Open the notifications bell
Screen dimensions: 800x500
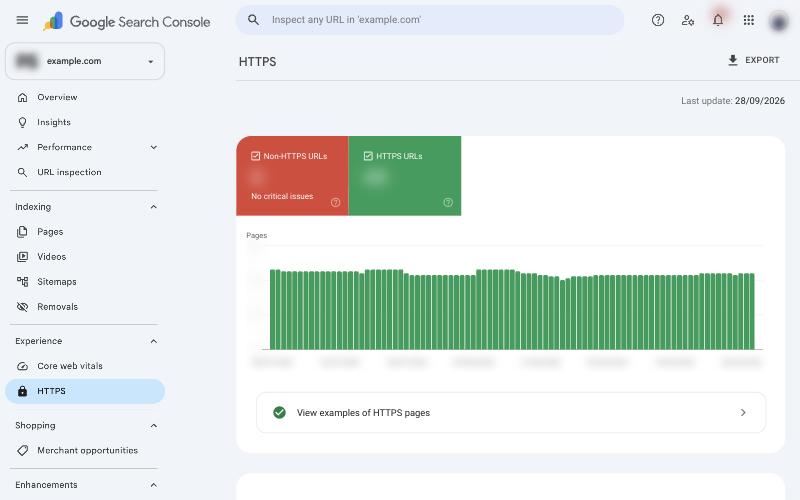click(718, 20)
